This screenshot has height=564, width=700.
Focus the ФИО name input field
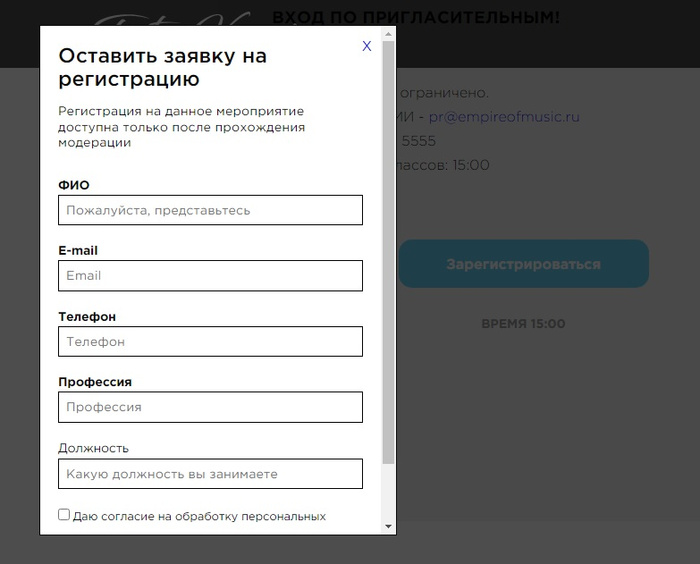(210, 210)
